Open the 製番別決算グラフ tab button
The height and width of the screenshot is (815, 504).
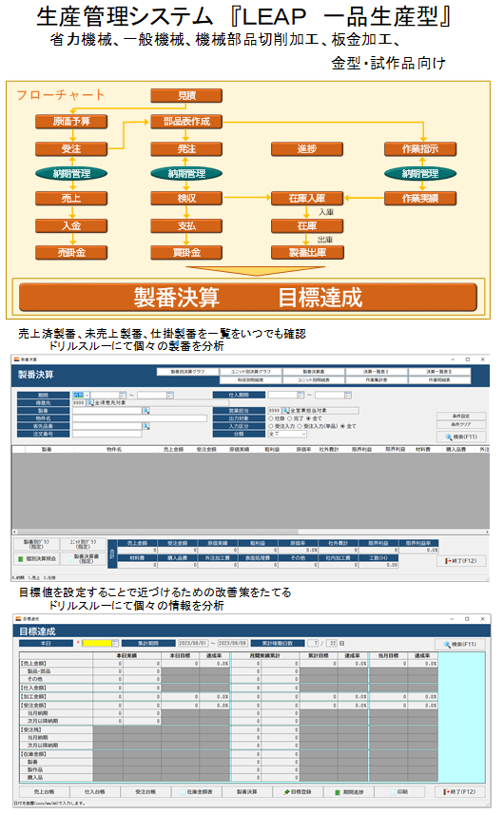(188, 372)
